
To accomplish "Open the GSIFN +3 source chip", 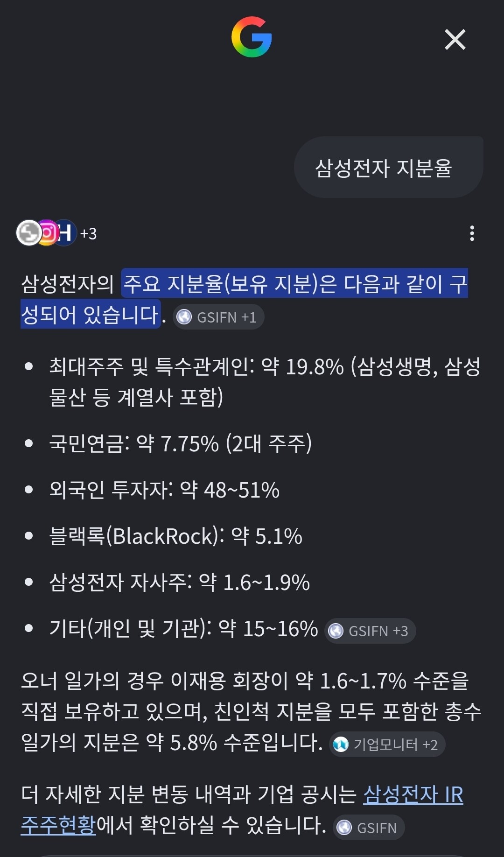I will 370,631.
